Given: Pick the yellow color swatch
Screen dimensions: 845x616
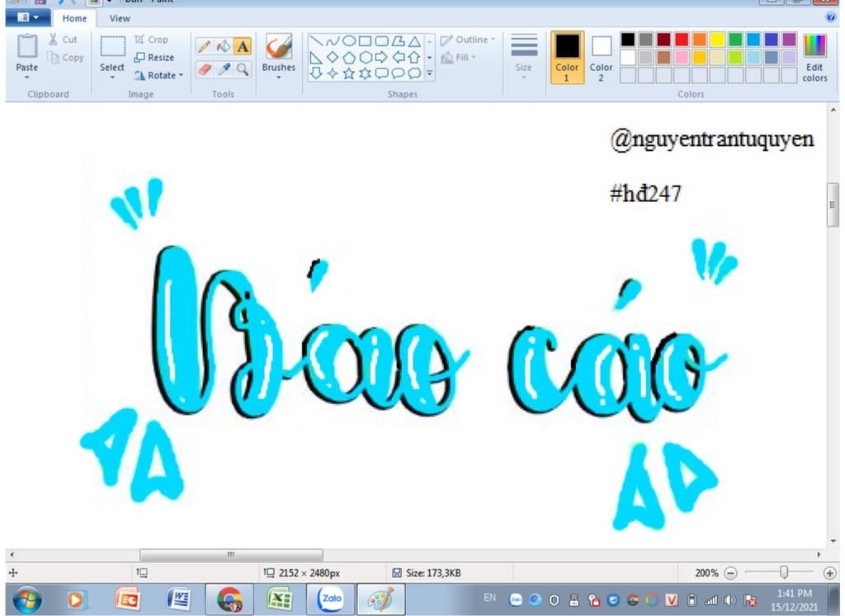Looking at the screenshot, I should pos(717,39).
